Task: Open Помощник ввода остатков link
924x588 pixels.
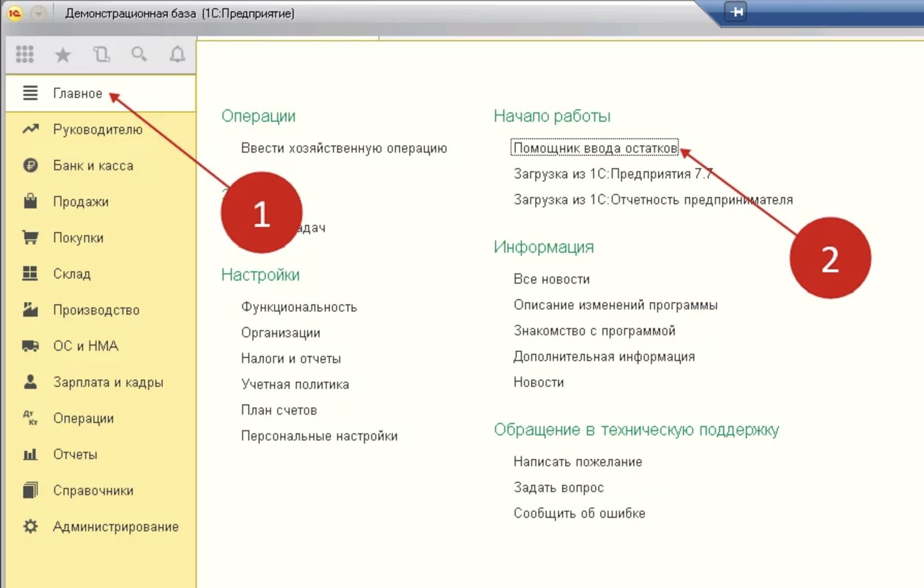Action: pos(595,148)
